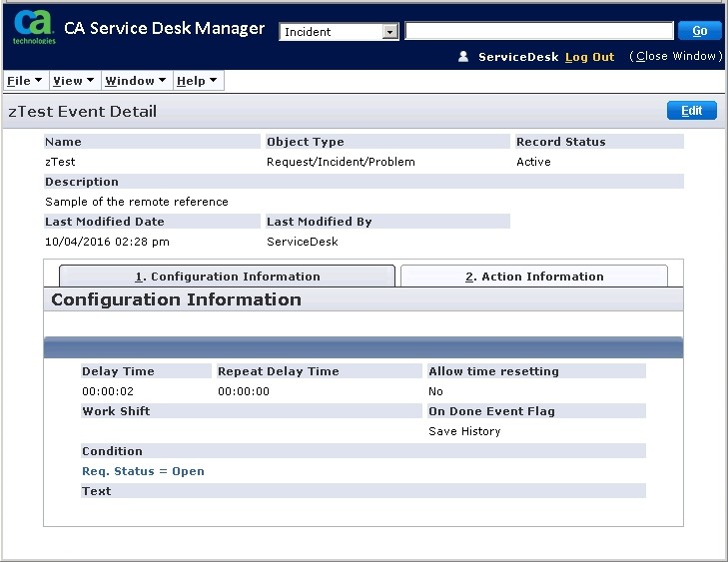Open the File menu
This screenshot has width=728, height=562.
coord(24,81)
